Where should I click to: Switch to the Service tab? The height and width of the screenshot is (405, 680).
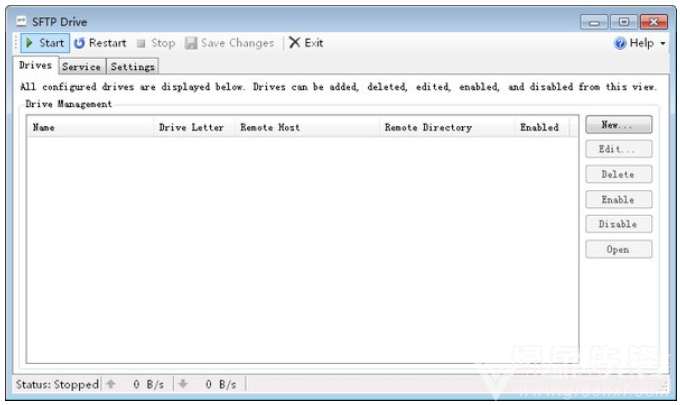82,67
